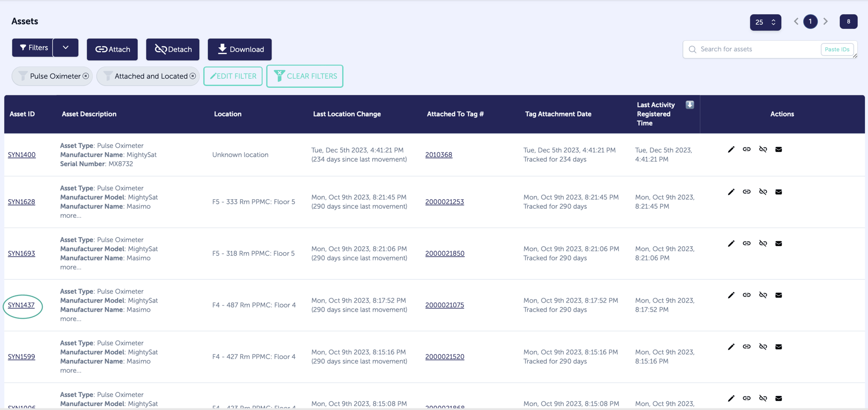Screen dimensions: 868x410
Task: Edit asset SYN1400 with pencil icon
Action: tap(731, 149)
